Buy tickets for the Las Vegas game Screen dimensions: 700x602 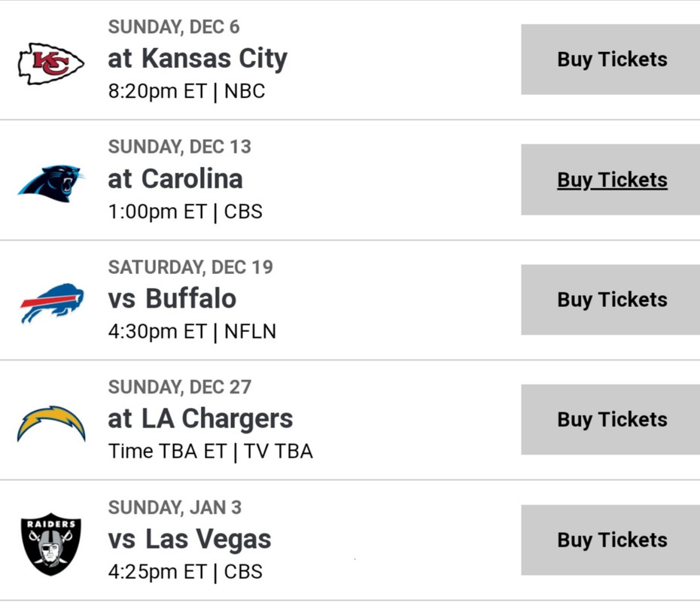point(610,540)
